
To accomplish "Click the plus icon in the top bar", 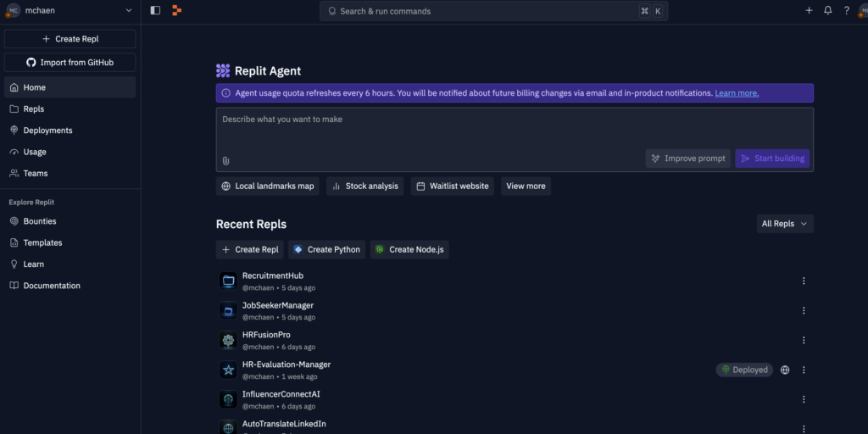I will [809, 10].
